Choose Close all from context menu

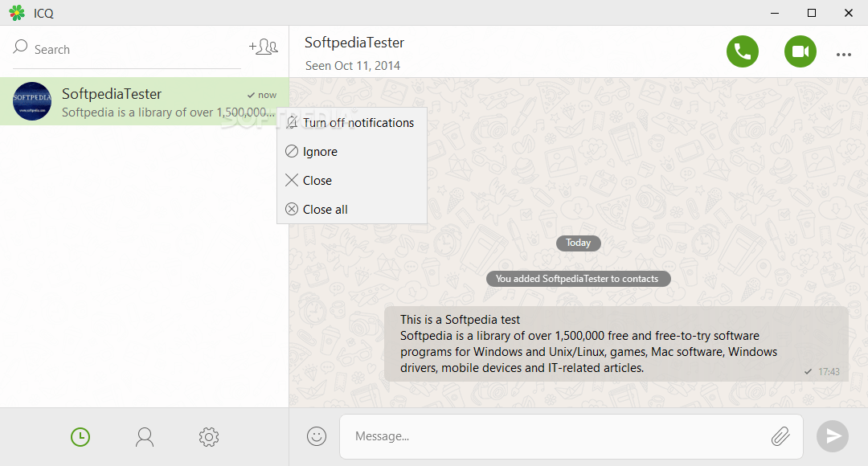click(x=351, y=209)
